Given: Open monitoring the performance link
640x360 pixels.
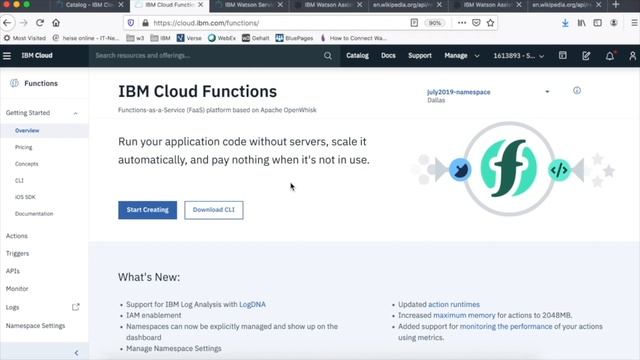Looking at the screenshot, I should (x=506, y=327).
